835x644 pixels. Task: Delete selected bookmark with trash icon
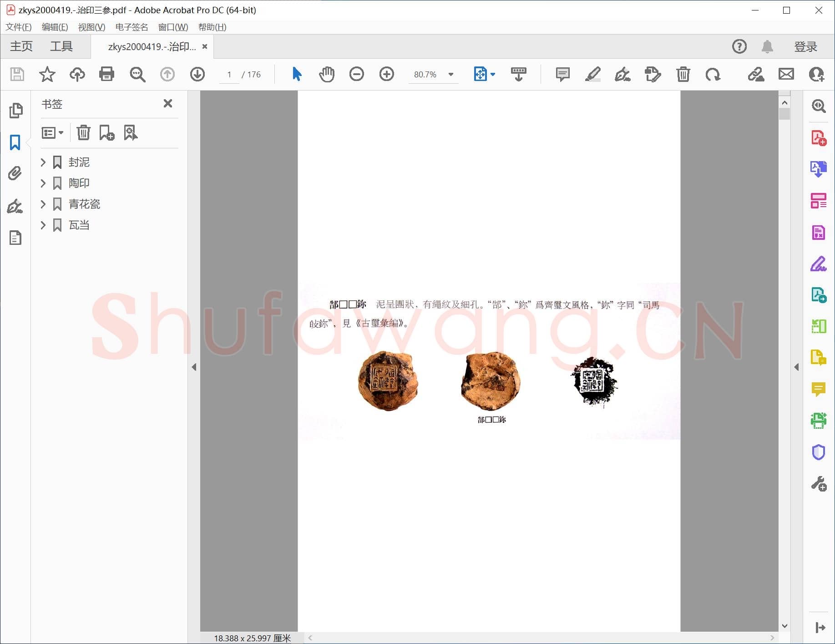point(83,133)
